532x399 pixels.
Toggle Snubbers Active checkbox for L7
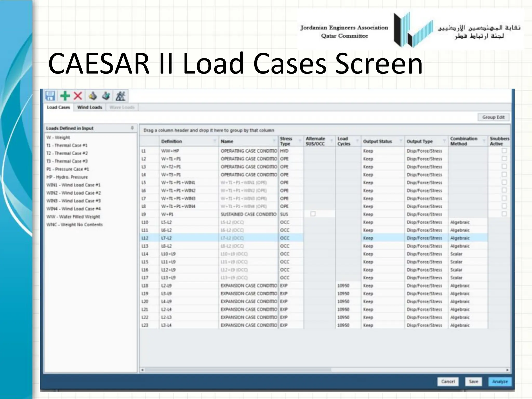pos(504,198)
